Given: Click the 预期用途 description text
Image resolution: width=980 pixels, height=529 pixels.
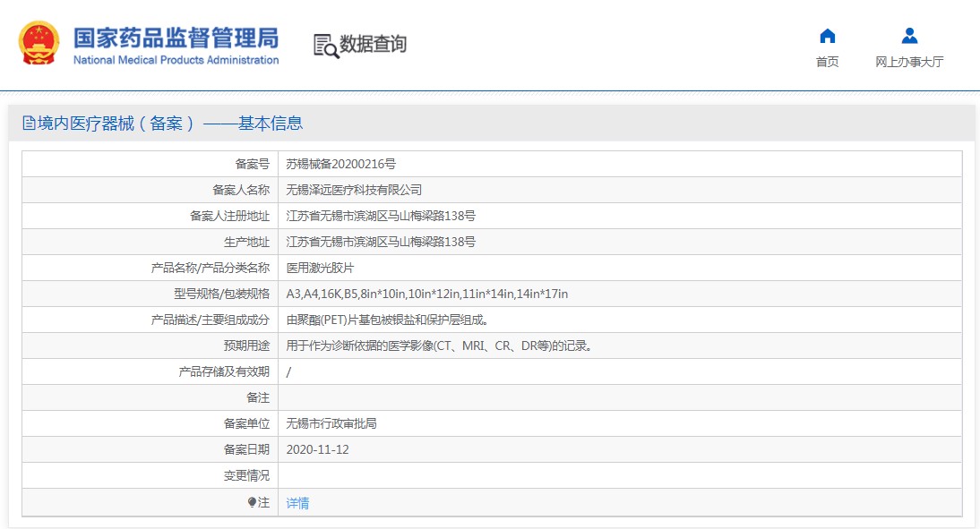Looking at the screenshot, I should 439,346.
